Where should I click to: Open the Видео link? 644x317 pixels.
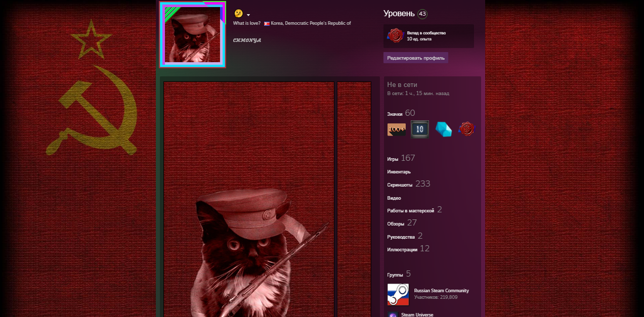tap(394, 198)
